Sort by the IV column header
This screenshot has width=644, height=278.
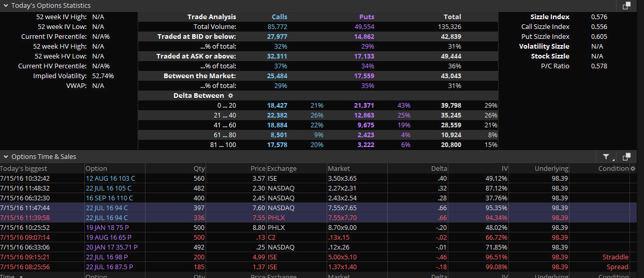tap(504, 168)
